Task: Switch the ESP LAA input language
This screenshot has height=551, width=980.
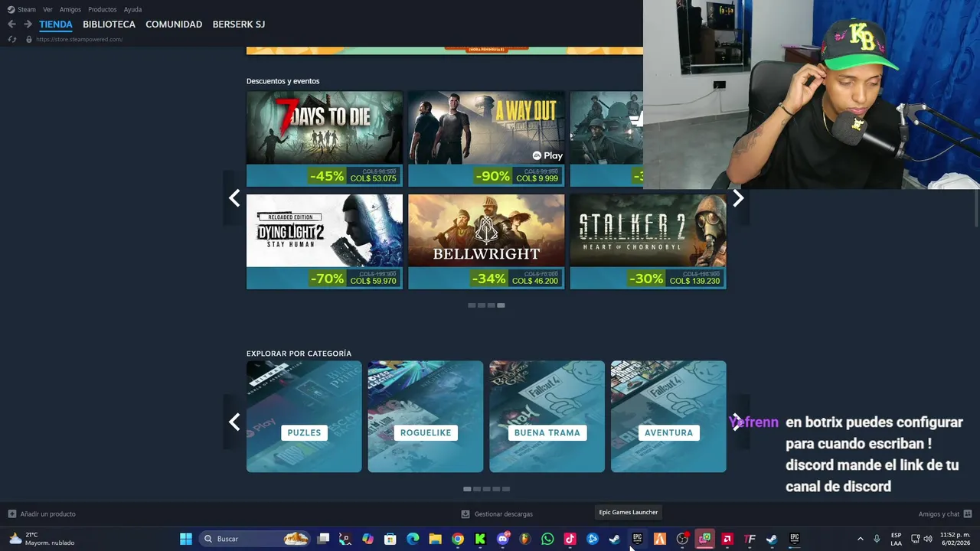Action: tap(896, 539)
